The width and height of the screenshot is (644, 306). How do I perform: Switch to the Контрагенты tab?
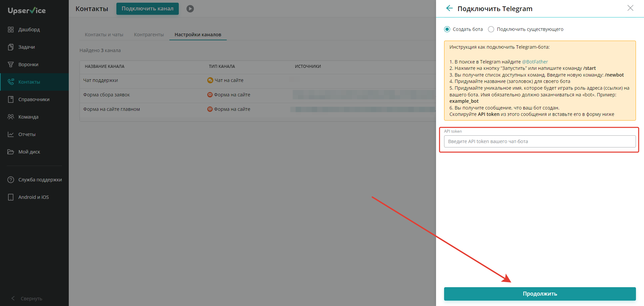(149, 35)
